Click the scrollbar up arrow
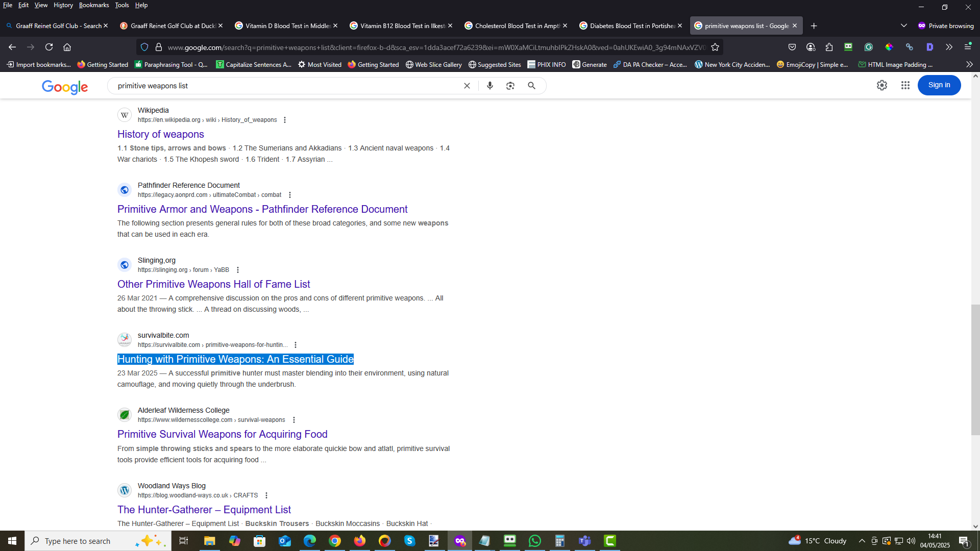This screenshot has width=980, height=551. click(975, 76)
